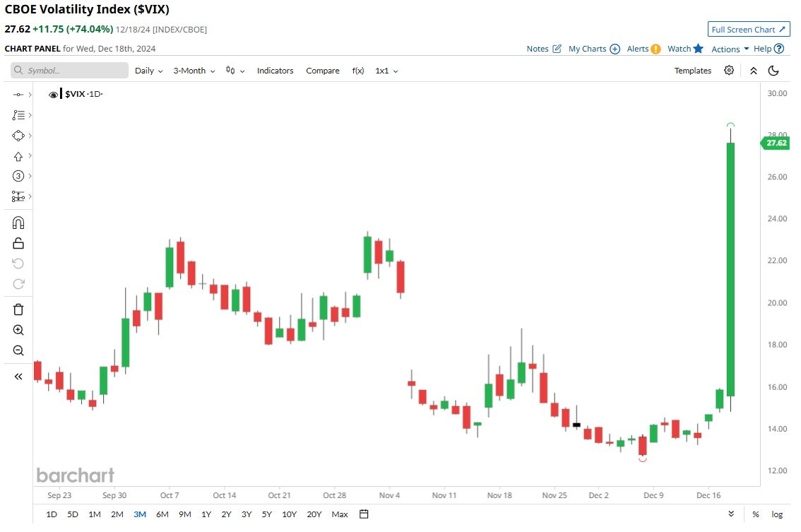Screen dimensions: 801x532
Task: Toggle lock on drawings
Action: tap(18, 243)
